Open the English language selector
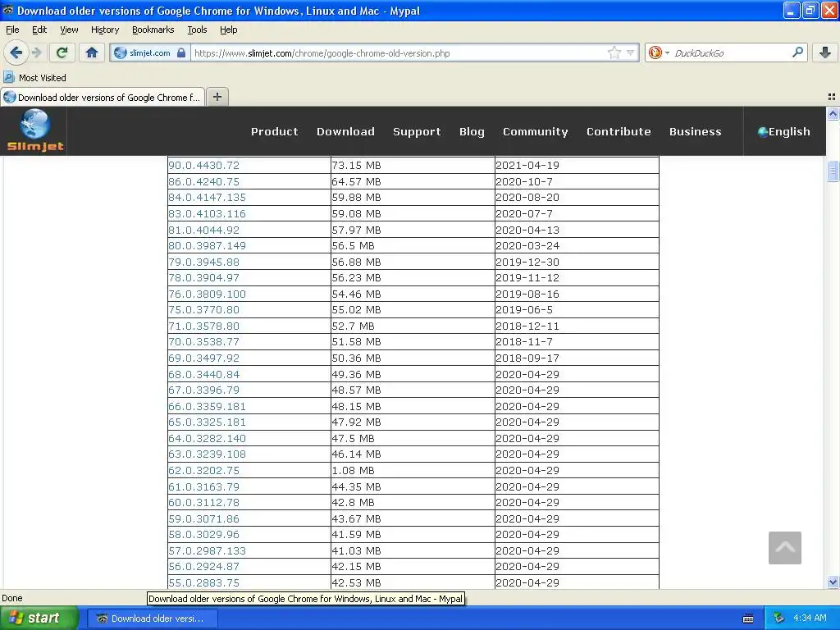Screen dimensions: 840x630 783,131
